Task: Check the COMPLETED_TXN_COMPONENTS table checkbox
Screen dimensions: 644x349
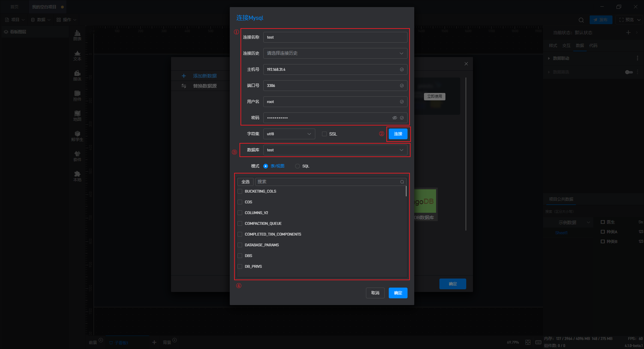Action: (x=240, y=234)
